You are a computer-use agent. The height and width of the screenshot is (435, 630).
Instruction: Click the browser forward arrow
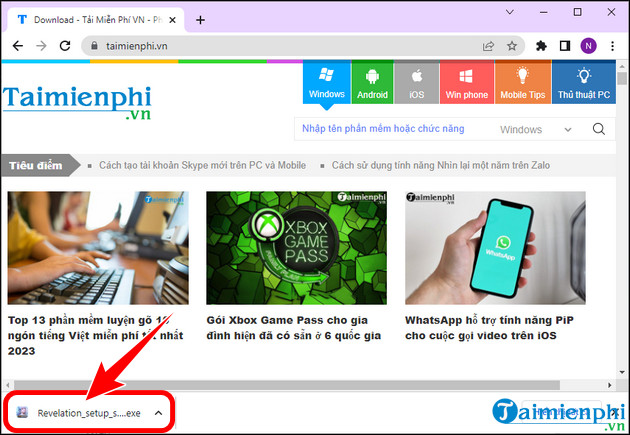coord(41,46)
